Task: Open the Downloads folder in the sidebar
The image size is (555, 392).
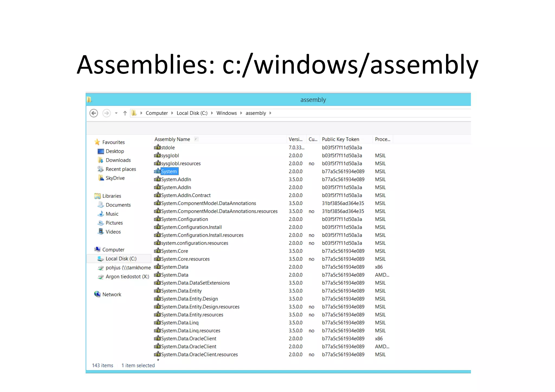Action: [118, 160]
